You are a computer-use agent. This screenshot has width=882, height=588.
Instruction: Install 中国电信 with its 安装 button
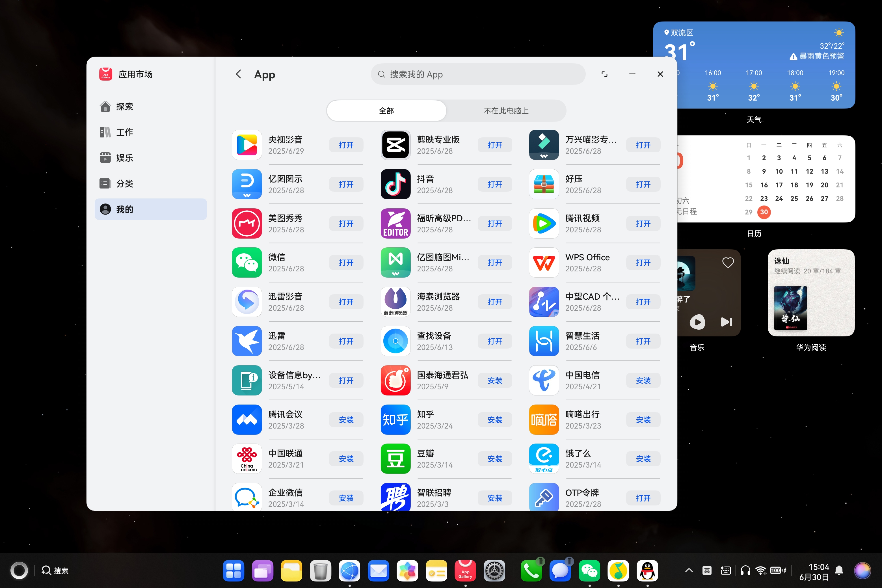coord(643,380)
